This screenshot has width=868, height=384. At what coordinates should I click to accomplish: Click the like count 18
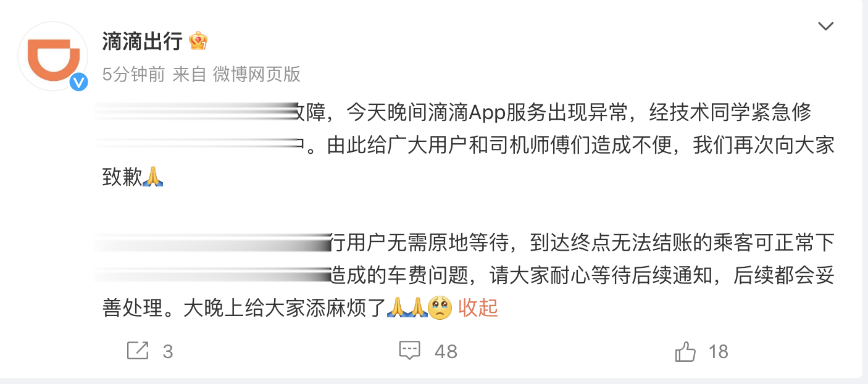pyautogui.click(x=719, y=351)
